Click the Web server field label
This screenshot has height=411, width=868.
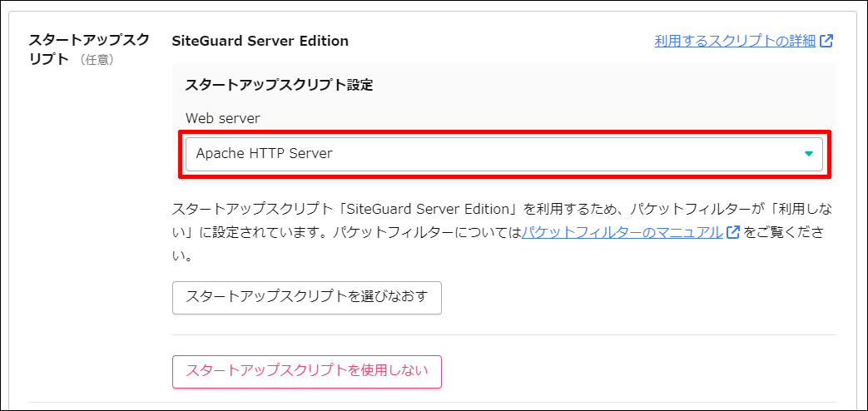coord(222,118)
